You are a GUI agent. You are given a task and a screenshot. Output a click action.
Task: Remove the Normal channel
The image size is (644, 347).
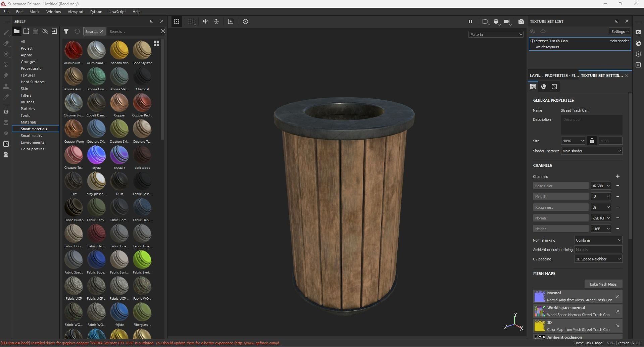(x=618, y=218)
